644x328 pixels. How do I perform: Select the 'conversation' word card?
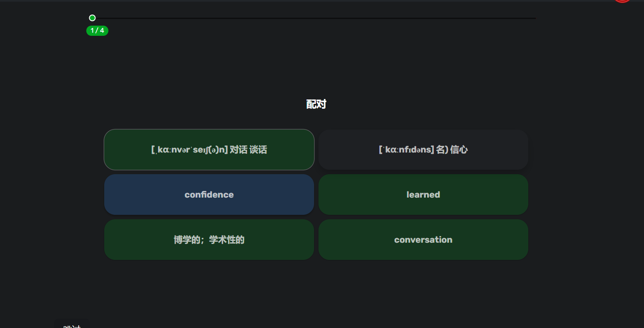(423, 240)
